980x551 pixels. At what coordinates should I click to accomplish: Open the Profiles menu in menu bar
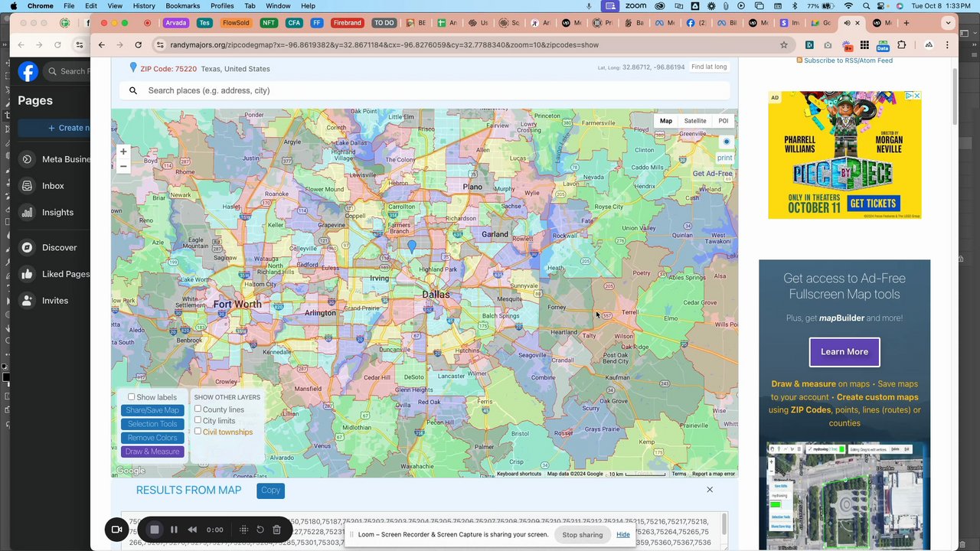coord(222,6)
